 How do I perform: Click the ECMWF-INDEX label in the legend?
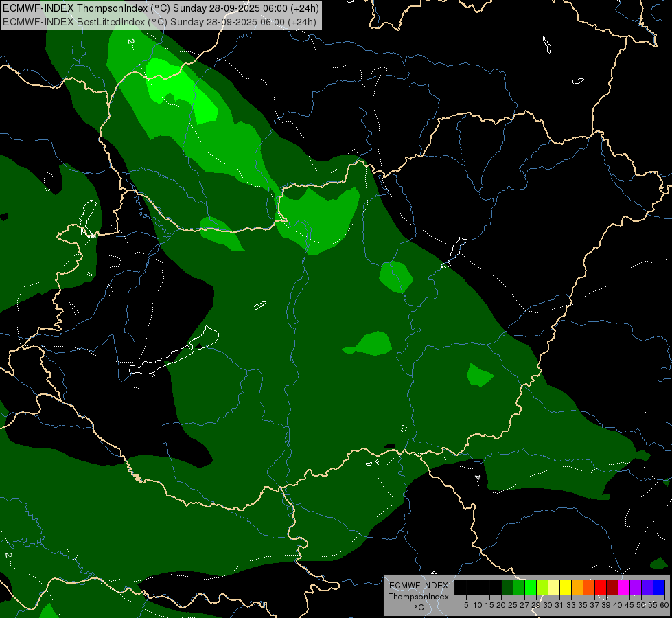[x=419, y=586]
